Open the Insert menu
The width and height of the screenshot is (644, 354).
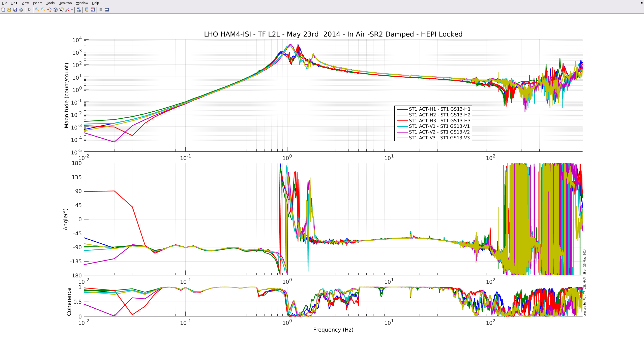pyautogui.click(x=37, y=3)
